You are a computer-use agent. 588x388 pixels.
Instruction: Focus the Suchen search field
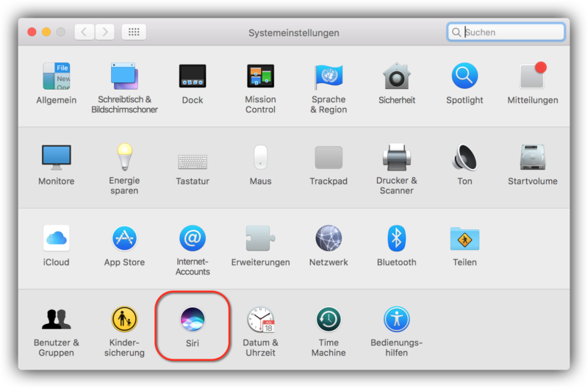pyautogui.click(x=506, y=32)
